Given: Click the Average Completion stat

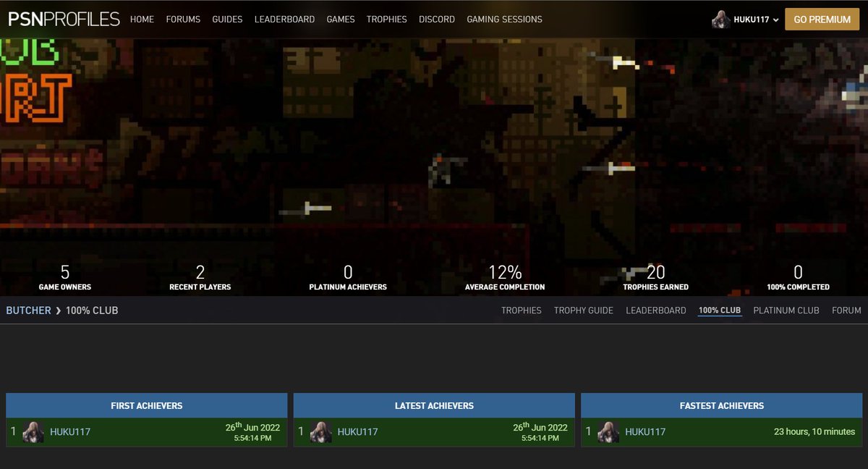Looking at the screenshot, I should [x=505, y=277].
